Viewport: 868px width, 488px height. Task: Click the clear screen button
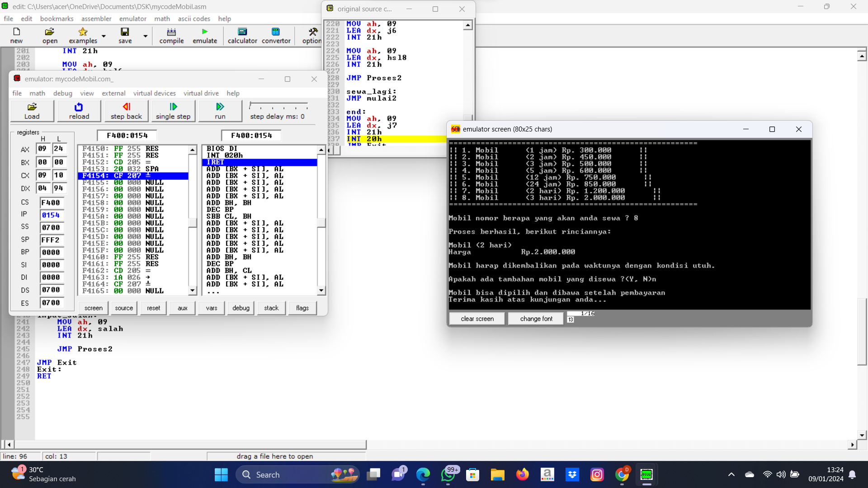pos(477,319)
